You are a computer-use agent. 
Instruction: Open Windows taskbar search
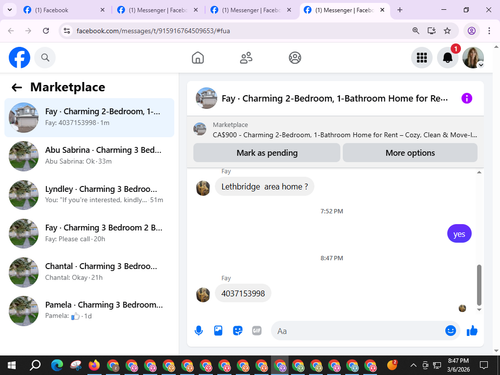[35, 366]
